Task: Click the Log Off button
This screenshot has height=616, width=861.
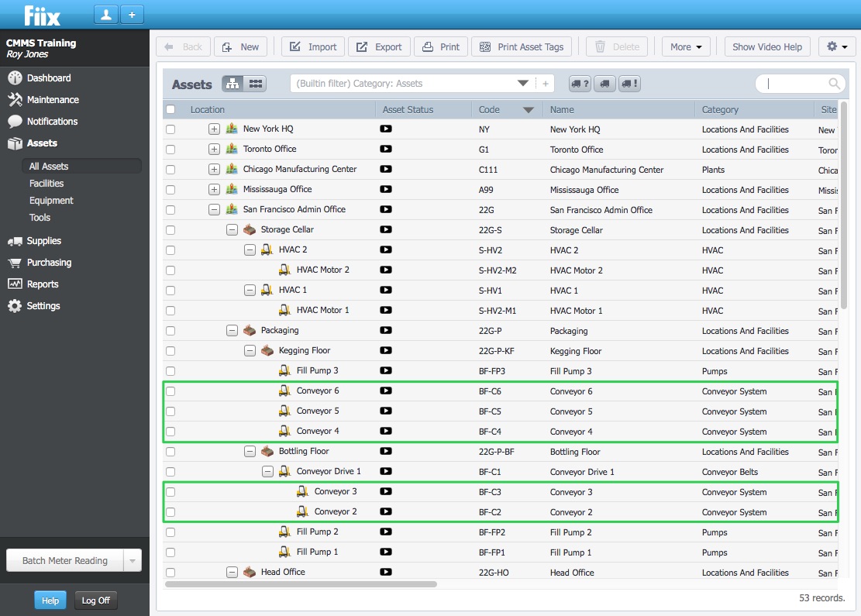Action: click(95, 600)
